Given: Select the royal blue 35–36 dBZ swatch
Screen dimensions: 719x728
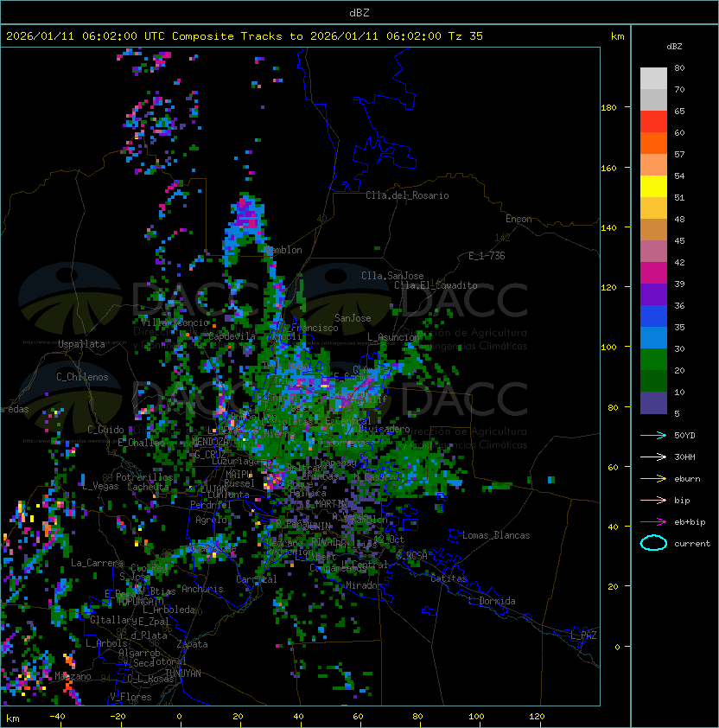Looking at the screenshot, I should 653,316.
